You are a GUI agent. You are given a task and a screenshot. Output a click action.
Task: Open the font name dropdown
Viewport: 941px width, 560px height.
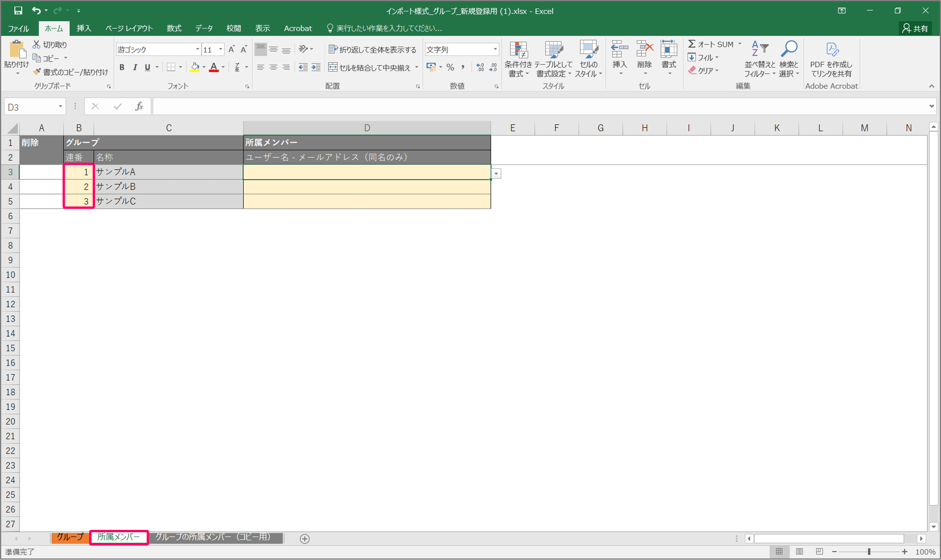pos(198,49)
